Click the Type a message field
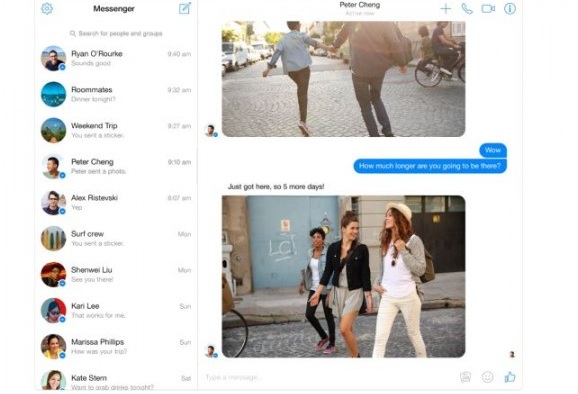This screenshot has height=394, width=578. point(328,377)
